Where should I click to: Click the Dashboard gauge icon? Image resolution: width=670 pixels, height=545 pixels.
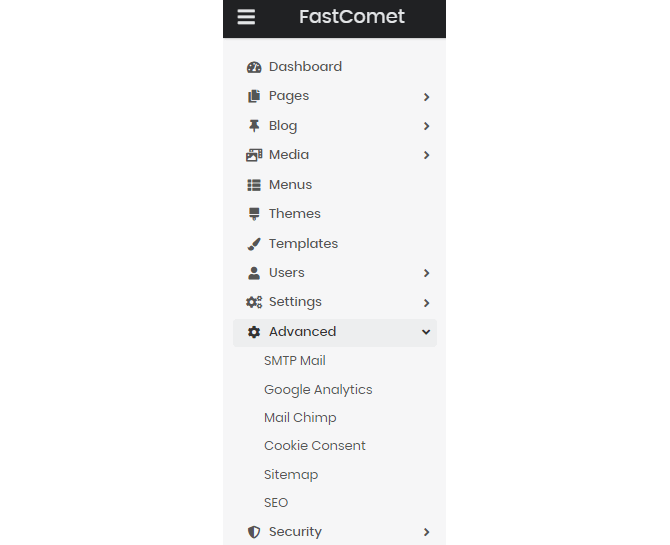254,67
